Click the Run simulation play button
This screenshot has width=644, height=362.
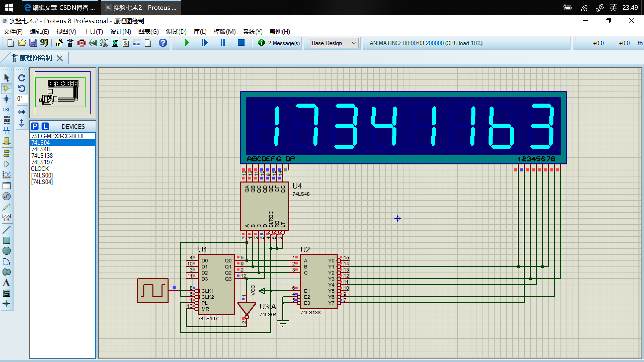[186, 43]
